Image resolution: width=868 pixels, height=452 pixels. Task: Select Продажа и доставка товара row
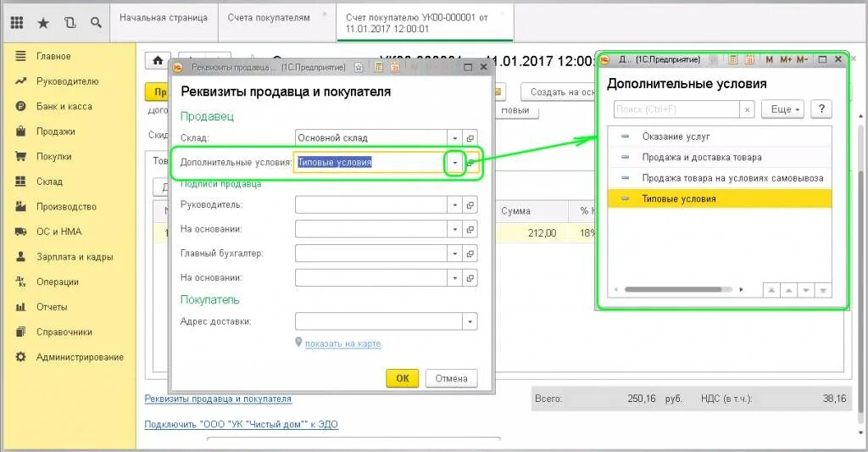pos(720,158)
